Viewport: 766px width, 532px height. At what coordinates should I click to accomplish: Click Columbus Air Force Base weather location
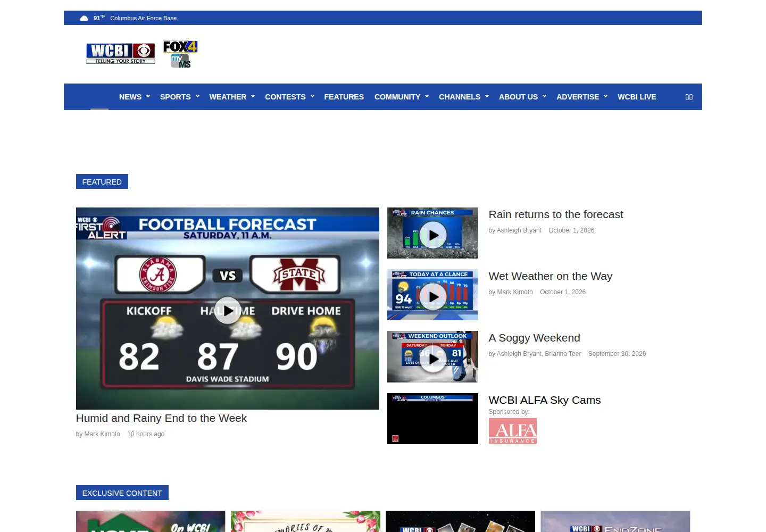tap(144, 18)
